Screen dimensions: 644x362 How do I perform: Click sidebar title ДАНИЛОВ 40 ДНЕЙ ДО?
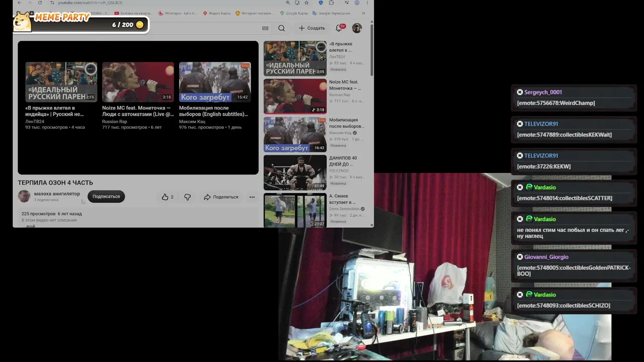[343, 161]
